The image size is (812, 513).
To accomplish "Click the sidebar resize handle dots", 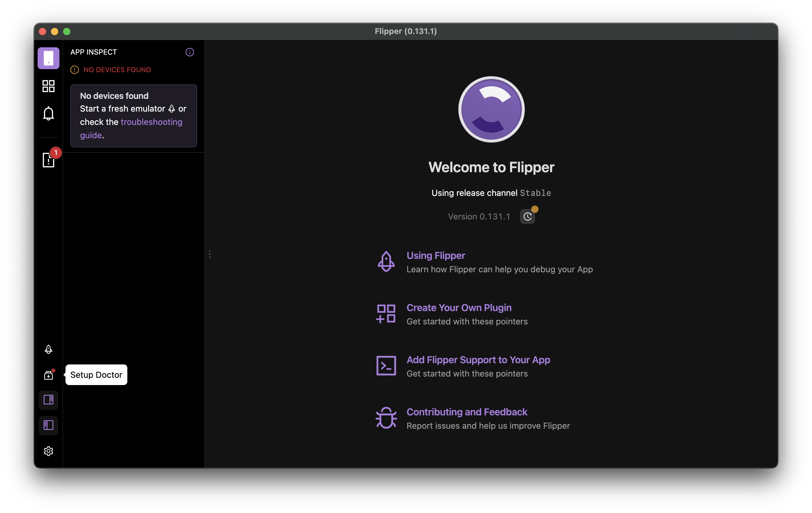I will tap(210, 254).
